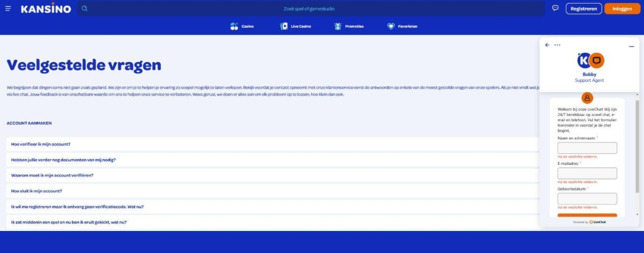
Task: Go to the Live Casino tab
Action: [x=295, y=26]
